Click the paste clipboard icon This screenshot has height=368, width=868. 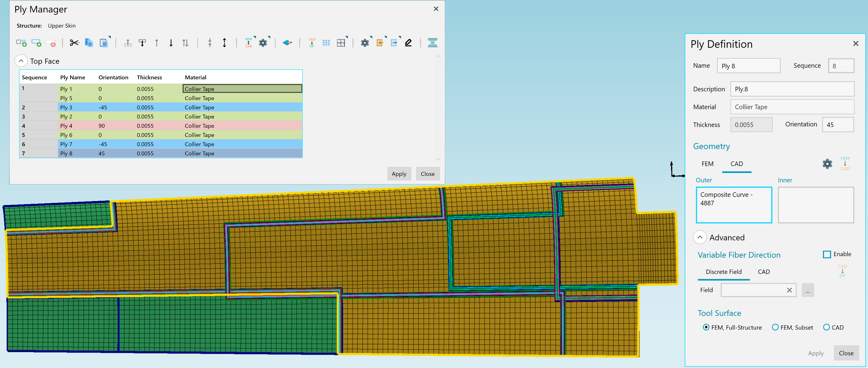click(104, 43)
